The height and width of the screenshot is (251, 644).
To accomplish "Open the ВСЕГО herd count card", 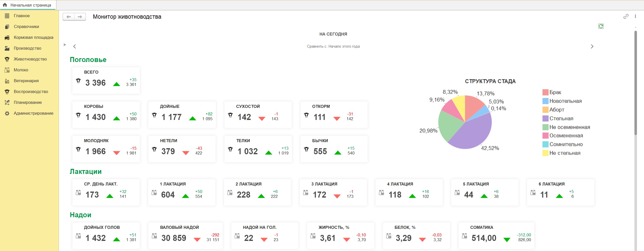I will [x=106, y=80].
